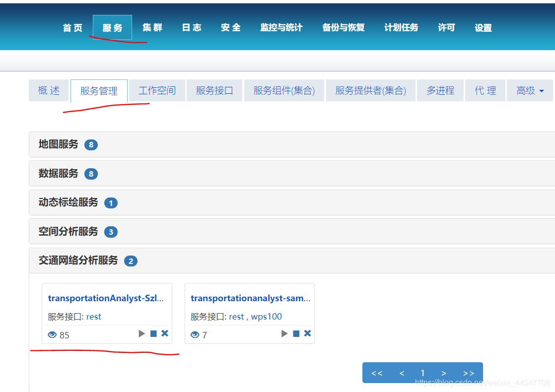This screenshot has width=555, height=392.
Task: Open 许可 in top navigation
Action: coord(446,28)
